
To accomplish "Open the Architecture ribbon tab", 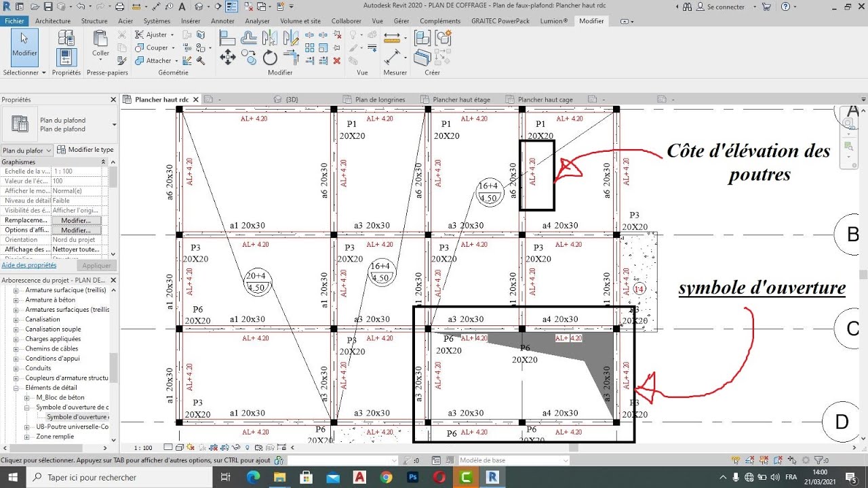I will 53,21.
